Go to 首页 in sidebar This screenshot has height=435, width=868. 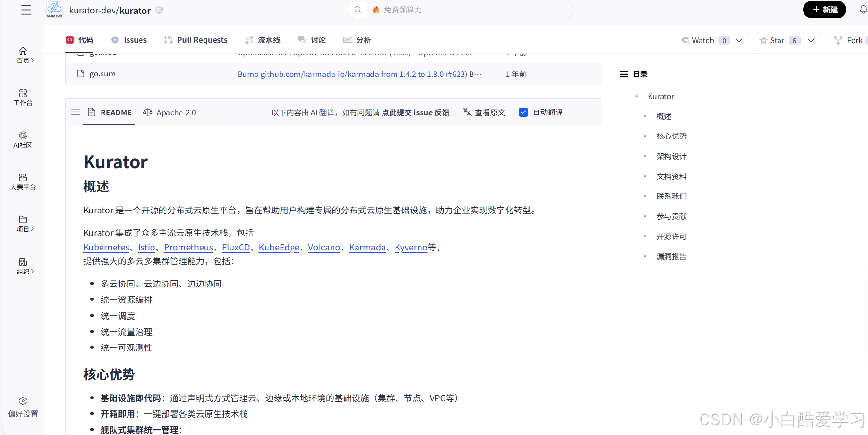tap(23, 55)
